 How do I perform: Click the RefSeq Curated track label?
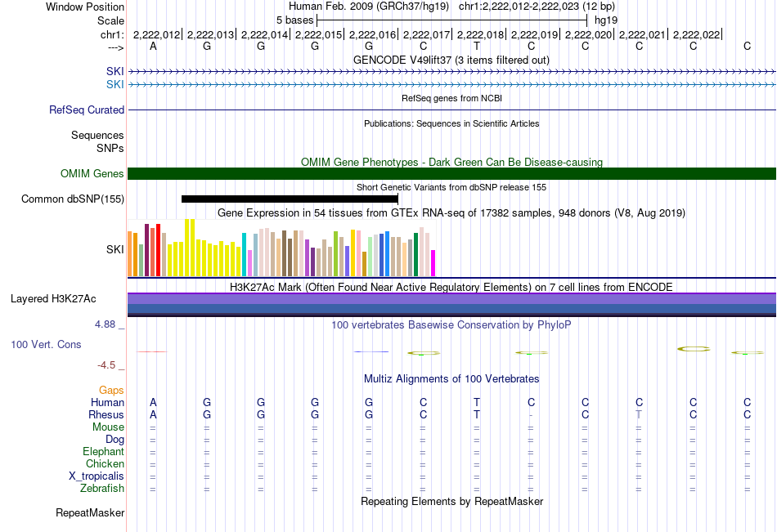[86, 110]
